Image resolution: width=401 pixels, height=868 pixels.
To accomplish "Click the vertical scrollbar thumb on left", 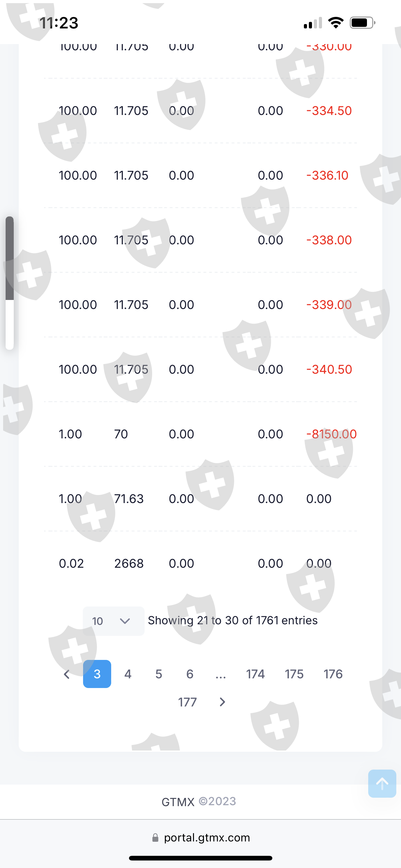I will (10, 258).
